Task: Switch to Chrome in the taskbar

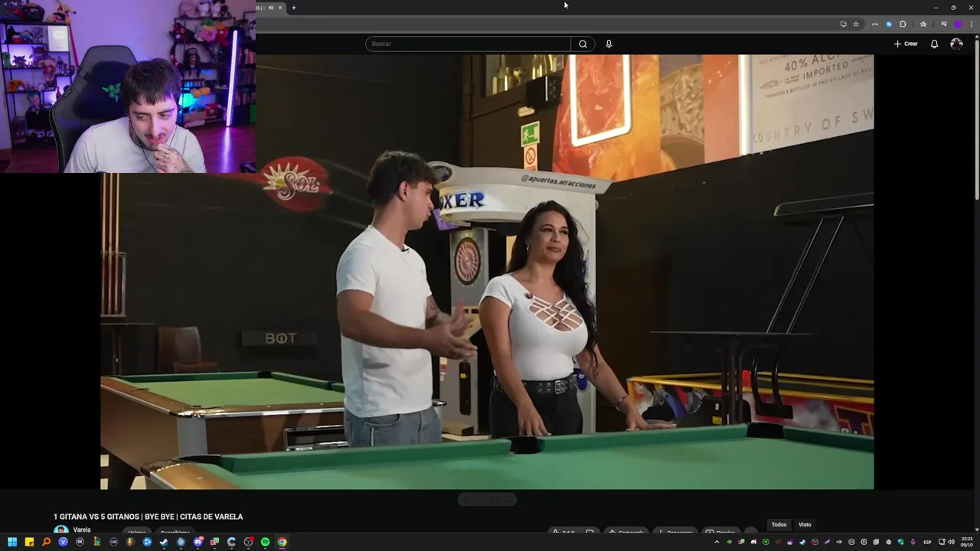Action: click(282, 542)
